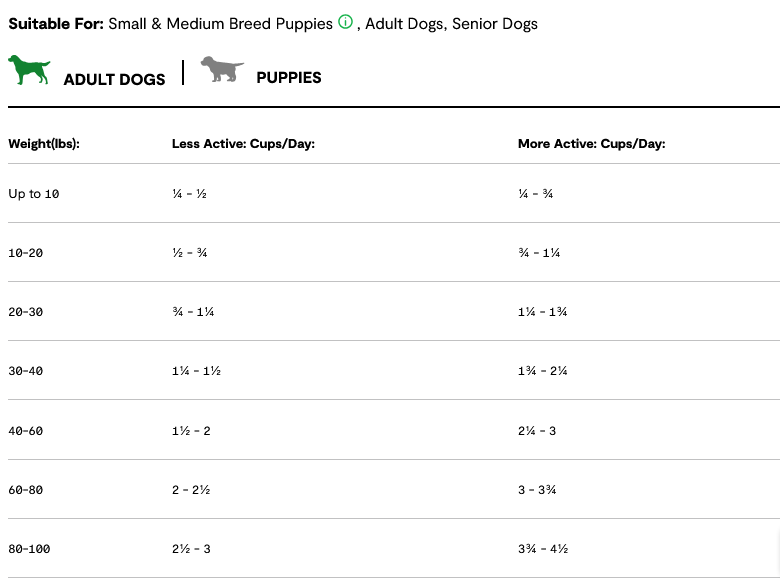
Task: Open the PUPPIES tab label
Action: 289,77
